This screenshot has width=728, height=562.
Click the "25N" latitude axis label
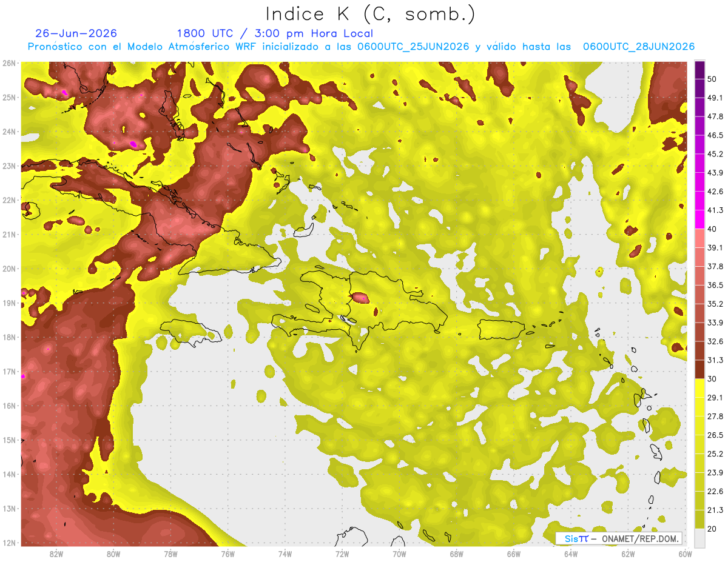[10, 97]
